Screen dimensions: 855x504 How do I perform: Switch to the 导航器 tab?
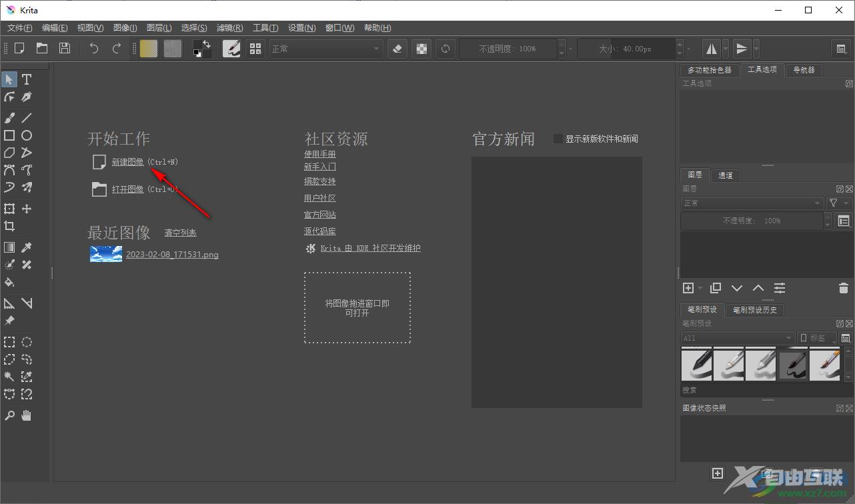804,70
